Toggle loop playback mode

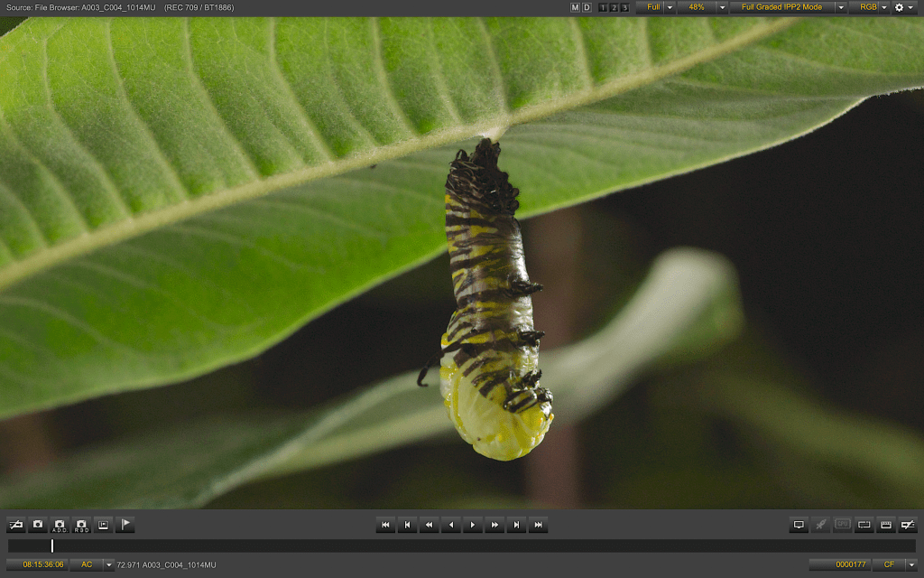click(864, 525)
